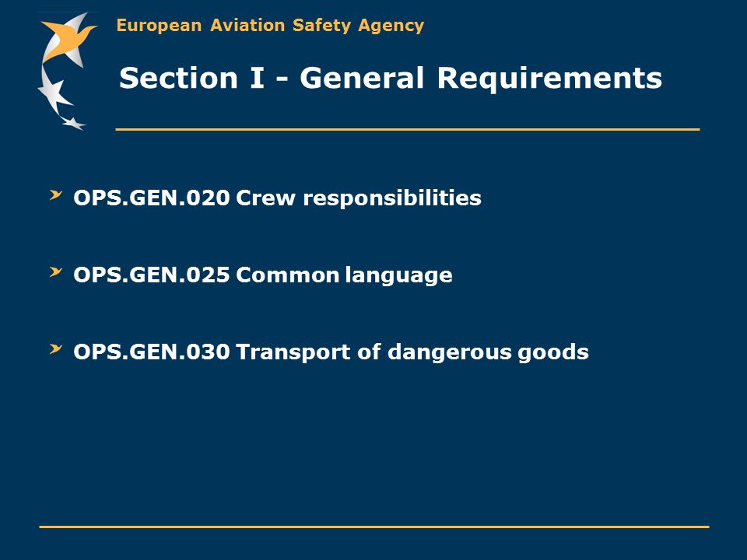Click the word General in the slide title
This screenshot has height=560, width=747.
pos(362,78)
